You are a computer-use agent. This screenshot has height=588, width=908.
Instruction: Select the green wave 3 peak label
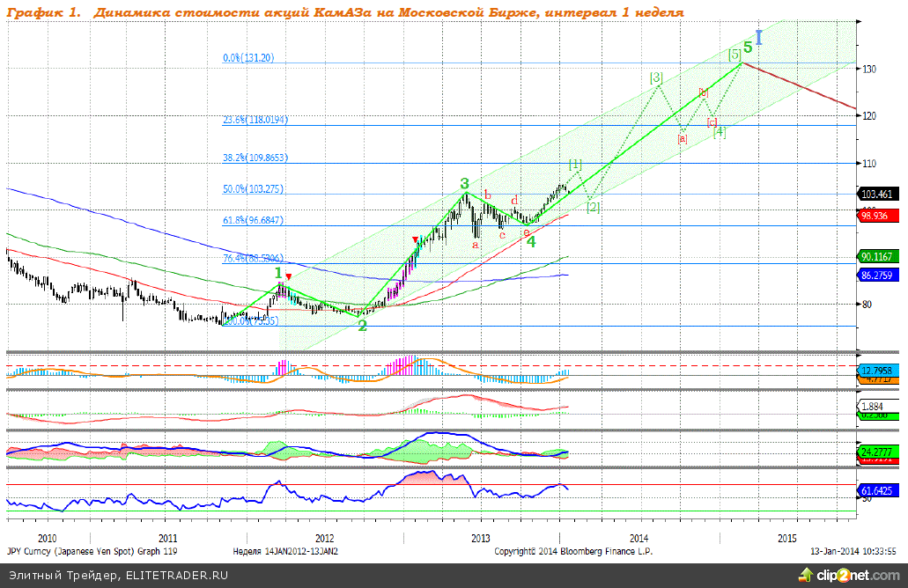[x=463, y=184]
